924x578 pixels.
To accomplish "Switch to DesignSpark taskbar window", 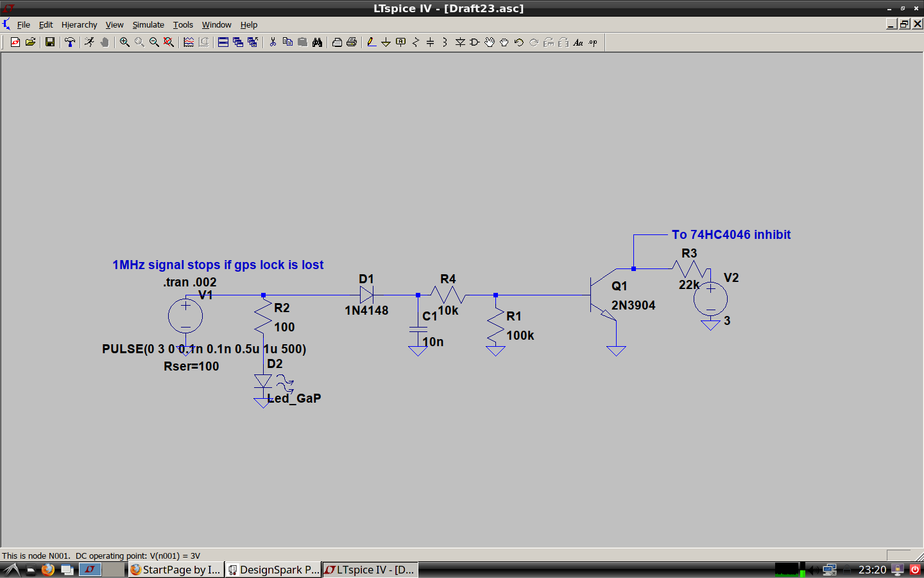I will pos(273,570).
